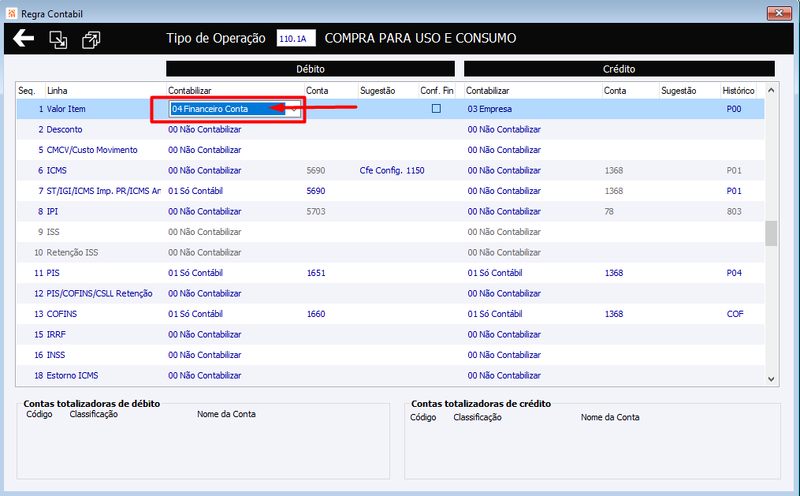
Task: Click debit conta 5703 in IPI row
Action: [316, 211]
